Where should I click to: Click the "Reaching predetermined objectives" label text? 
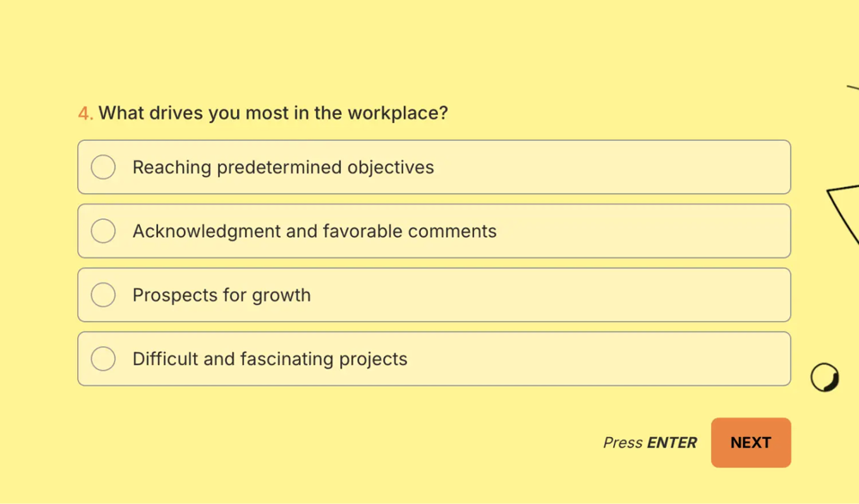point(283,167)
